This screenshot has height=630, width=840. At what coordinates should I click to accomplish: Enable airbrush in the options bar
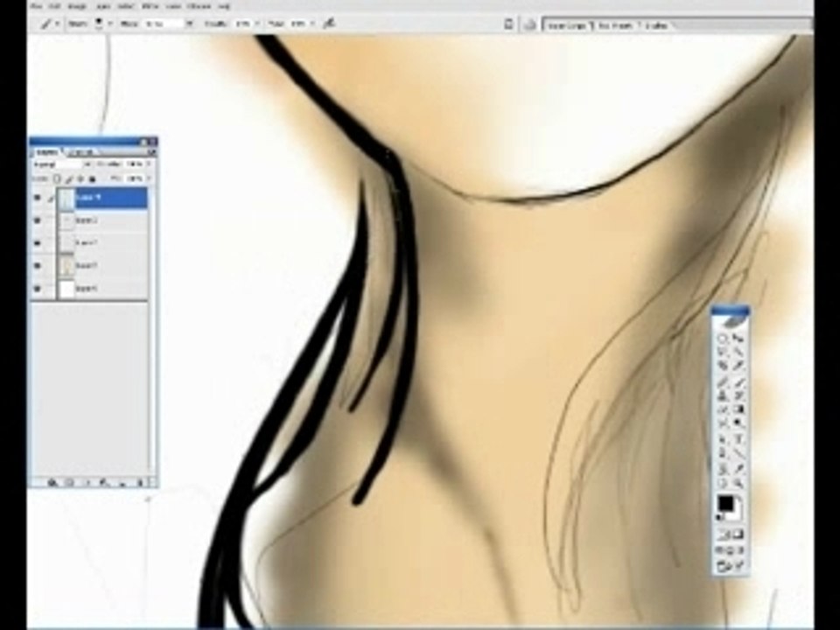[330, 24]
